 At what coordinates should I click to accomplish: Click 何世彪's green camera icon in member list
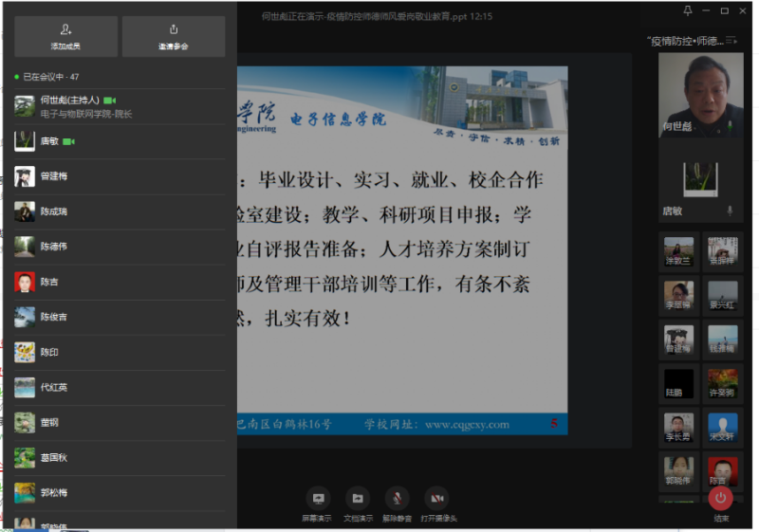[109, 100]
